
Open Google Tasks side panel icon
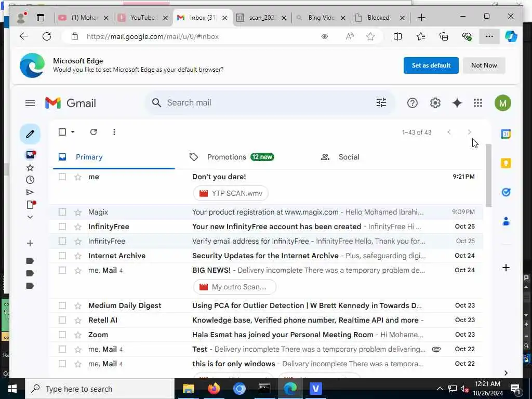(x=506, y=192)
